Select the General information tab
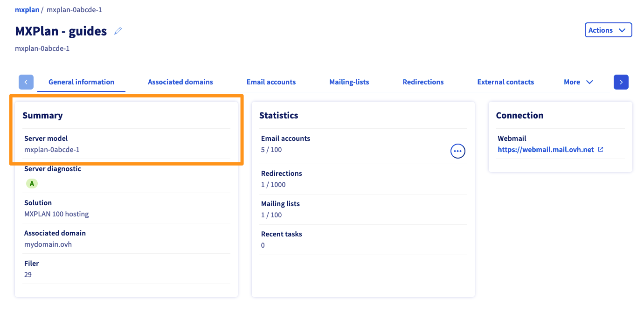This screenshot has width=644, height=312. tap(81, 82)
